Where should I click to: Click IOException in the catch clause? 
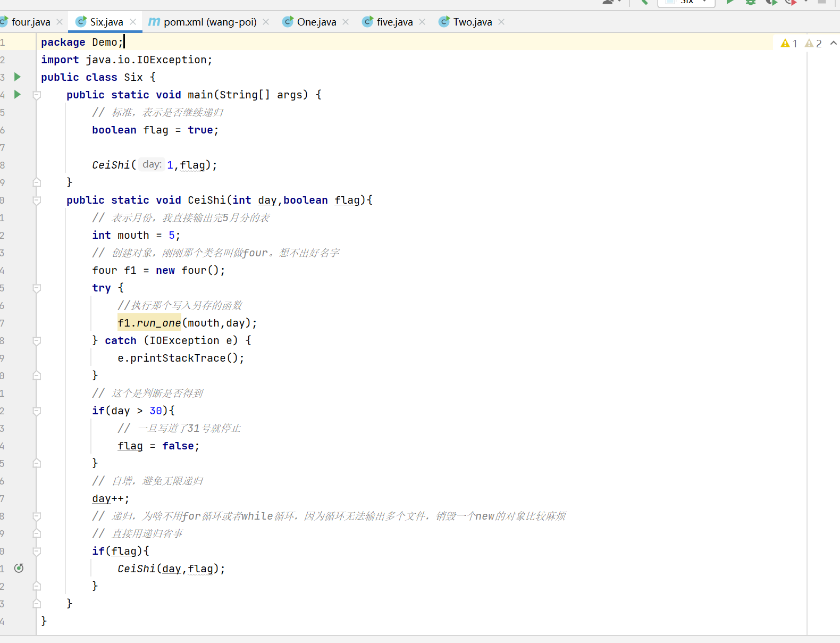(x=184, y=340)
